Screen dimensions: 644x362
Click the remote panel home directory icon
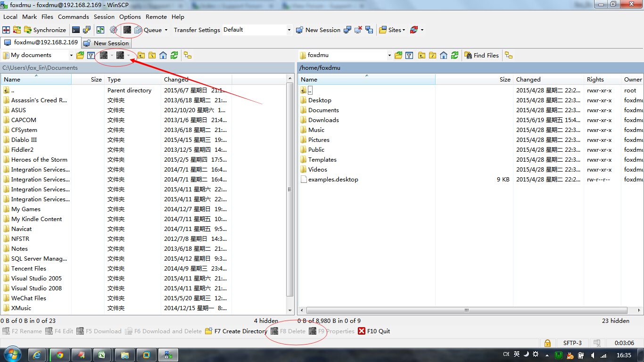point(444,55)
